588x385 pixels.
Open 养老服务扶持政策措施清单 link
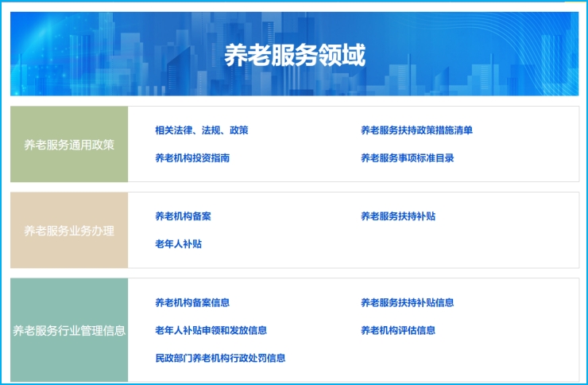pos(416,130)
